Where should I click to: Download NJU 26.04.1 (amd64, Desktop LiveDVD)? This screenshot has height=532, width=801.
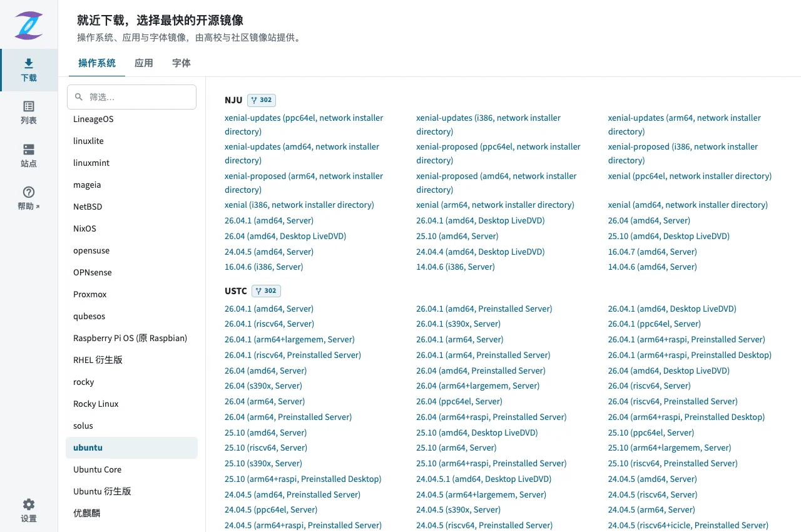[x=481, y=221]
